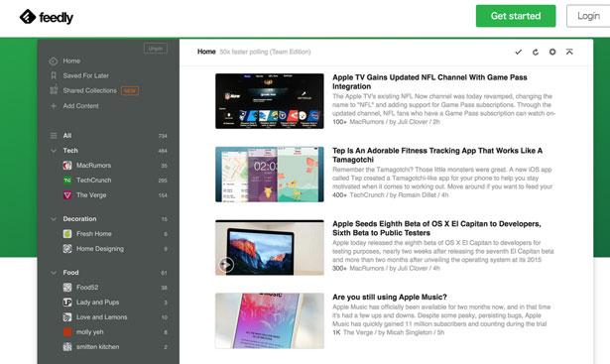Click the Home header title
The height and width of the screenshot is (364, 610).
click(x=206, y=52)
